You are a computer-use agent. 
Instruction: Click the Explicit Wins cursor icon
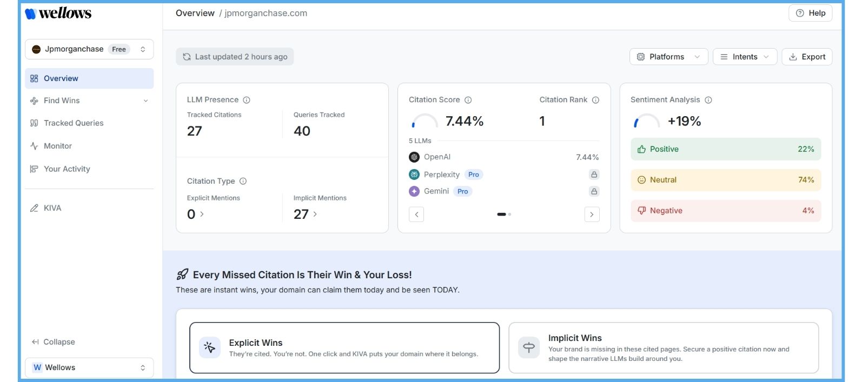click(210, 347)
